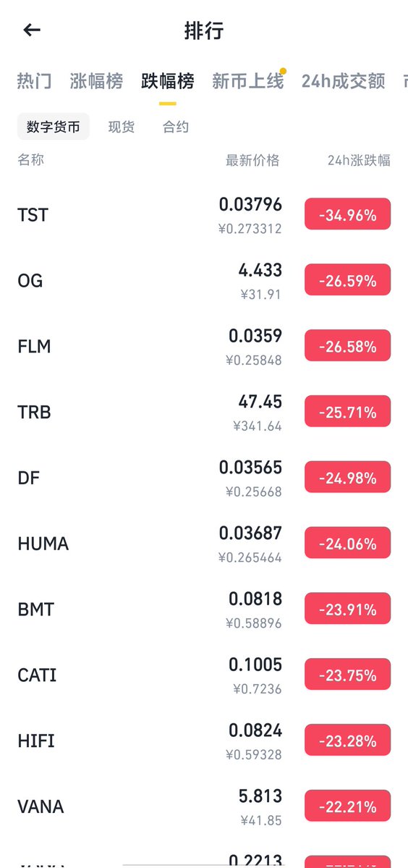This screenshot has width=408, height=868.
Task: Tap the DF -24.98% badge
Action: point(348,477)
